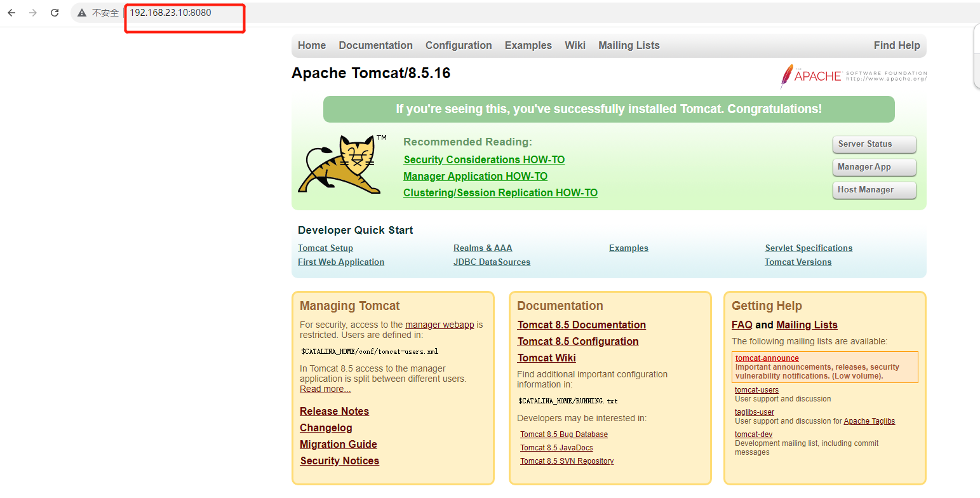Click the address bar URL 192.168.23.10:8080
Screen dimensions: 980x498
coord(170,13)
